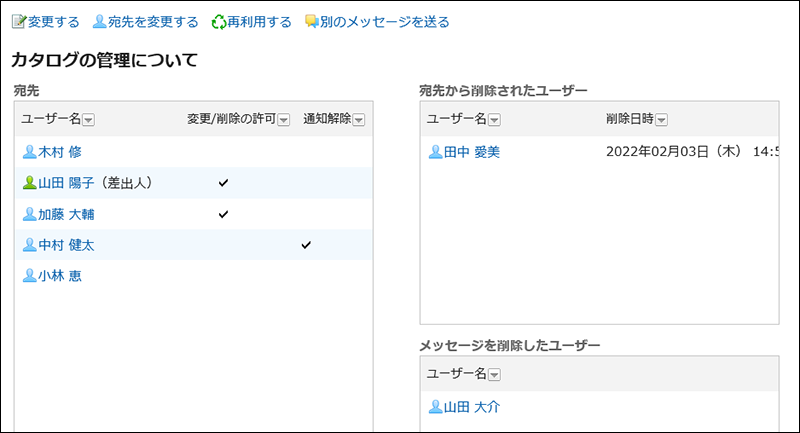Image resolution: width=800 pixels, height=433 pixels.
Task: Click the speech bubble icon for 別のメッセージを送る
Action: coord(311,21)
